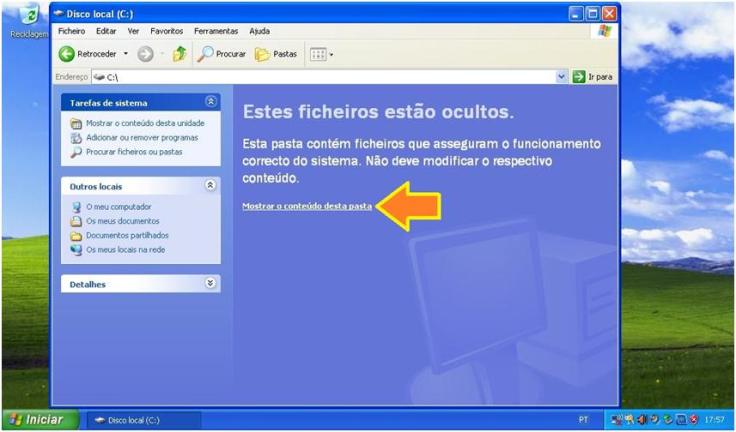
Task: Expand the Detalhes panel
Action: 210,283
